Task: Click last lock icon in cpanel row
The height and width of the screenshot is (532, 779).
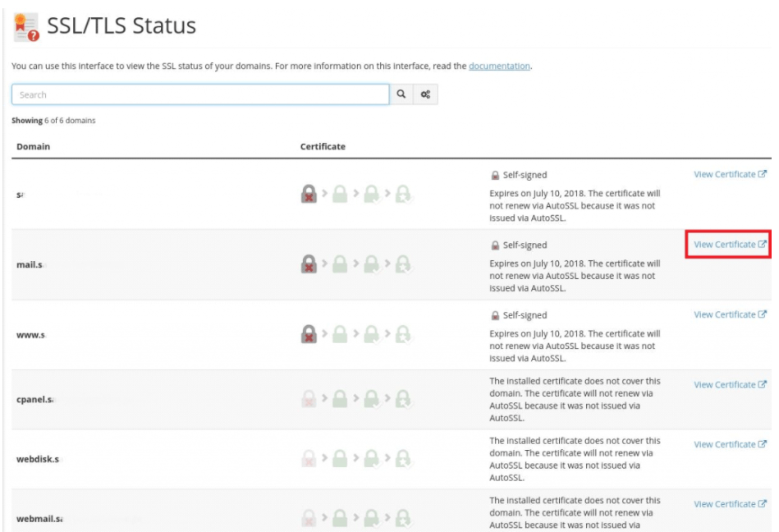Action: coord(403,399)
